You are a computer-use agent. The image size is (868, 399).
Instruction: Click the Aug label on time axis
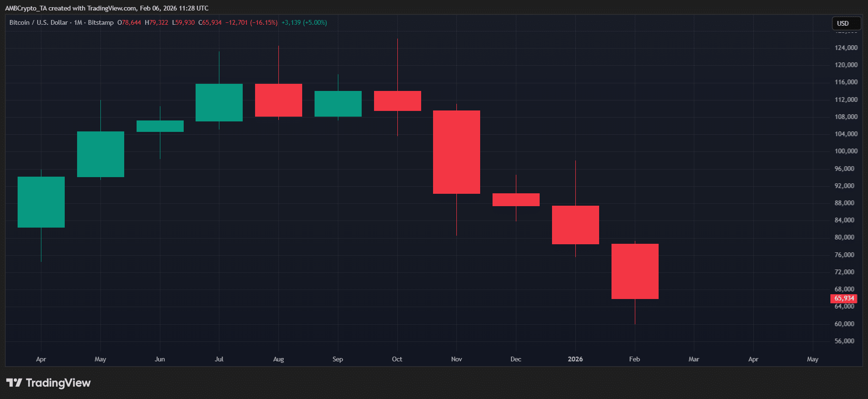(278, 359)
